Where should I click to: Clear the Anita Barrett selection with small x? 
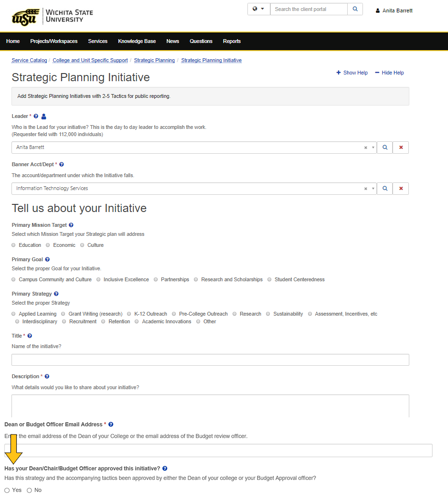click(x=365, y=148)
